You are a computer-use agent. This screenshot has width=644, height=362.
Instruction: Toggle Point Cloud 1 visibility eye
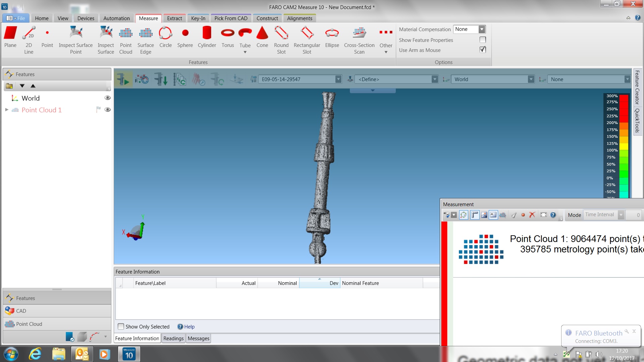(x=107, y=110)
